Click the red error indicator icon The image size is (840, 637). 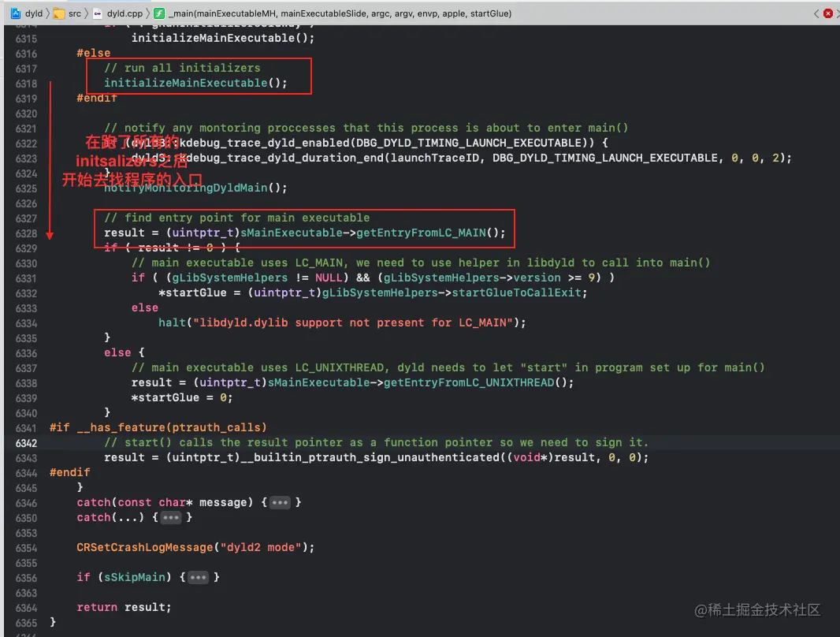click(828, 13)
